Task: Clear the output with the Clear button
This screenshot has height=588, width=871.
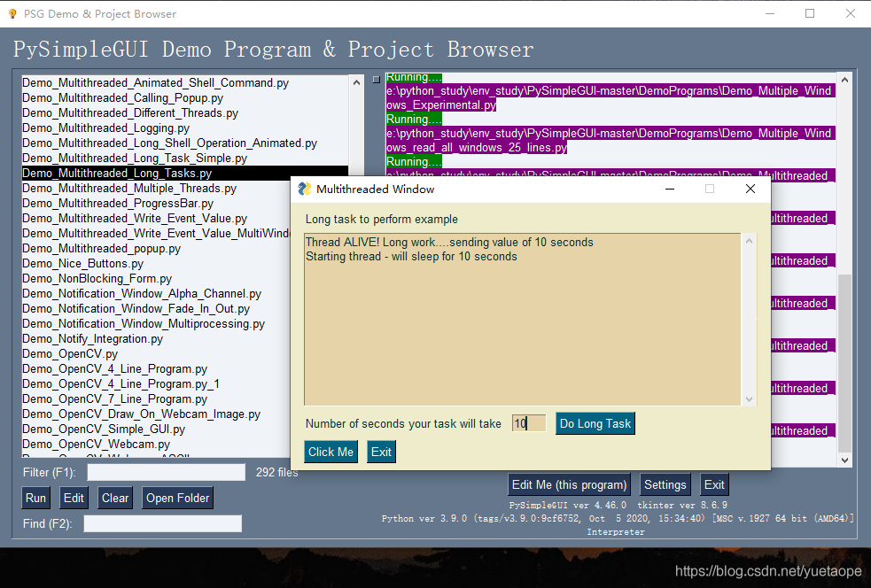Action: click(115, 498)
